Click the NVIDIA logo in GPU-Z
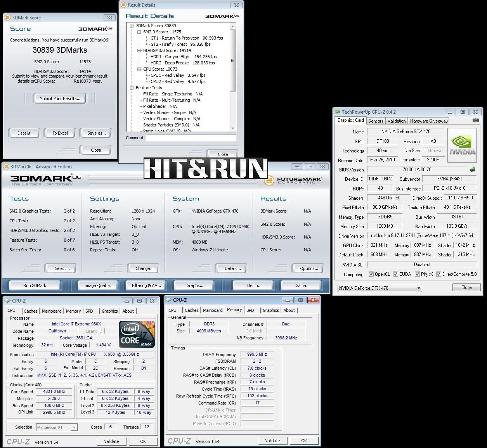This screenshot has height=448, width=487. [x=462, y=145]
